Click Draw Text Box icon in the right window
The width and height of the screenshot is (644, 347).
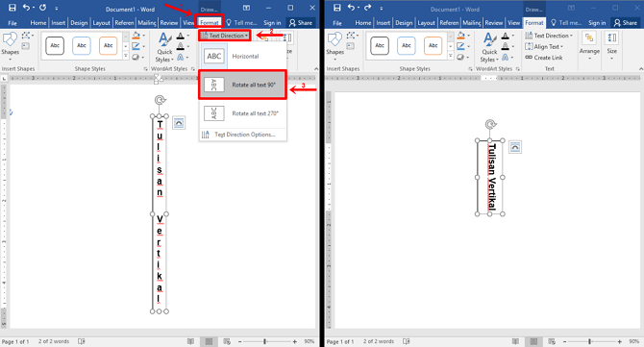coord(350,46)
